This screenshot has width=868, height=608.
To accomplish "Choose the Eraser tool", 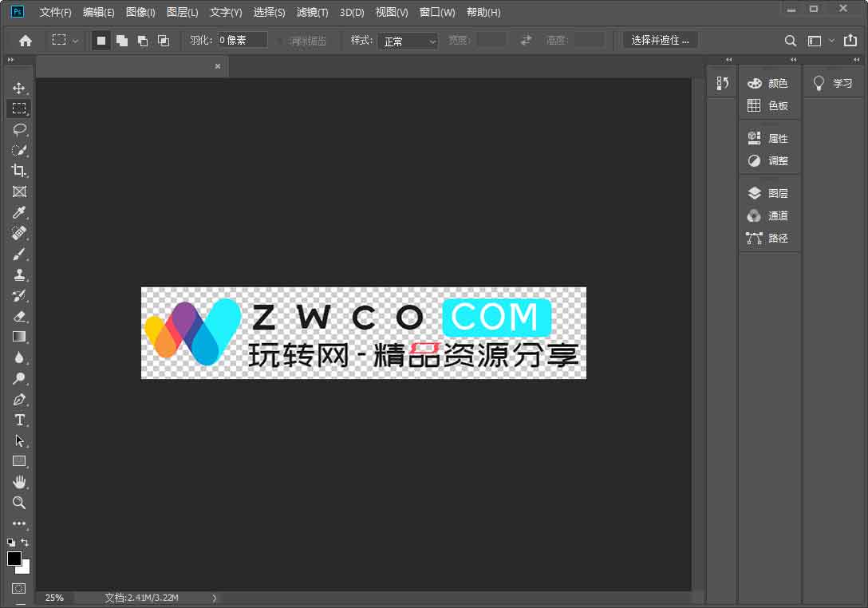I will tap(19, 317).
